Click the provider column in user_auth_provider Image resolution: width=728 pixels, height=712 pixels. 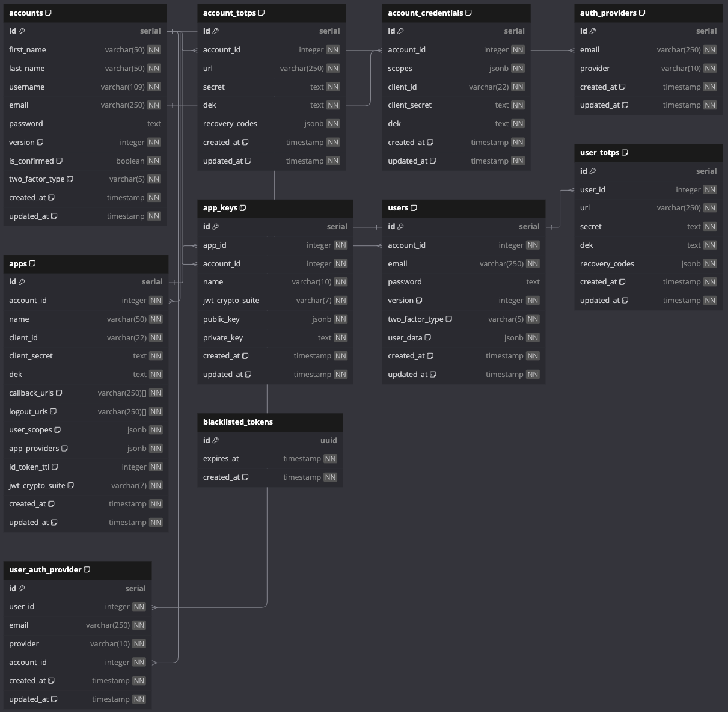pyautogui.click(x=78, y=644)
